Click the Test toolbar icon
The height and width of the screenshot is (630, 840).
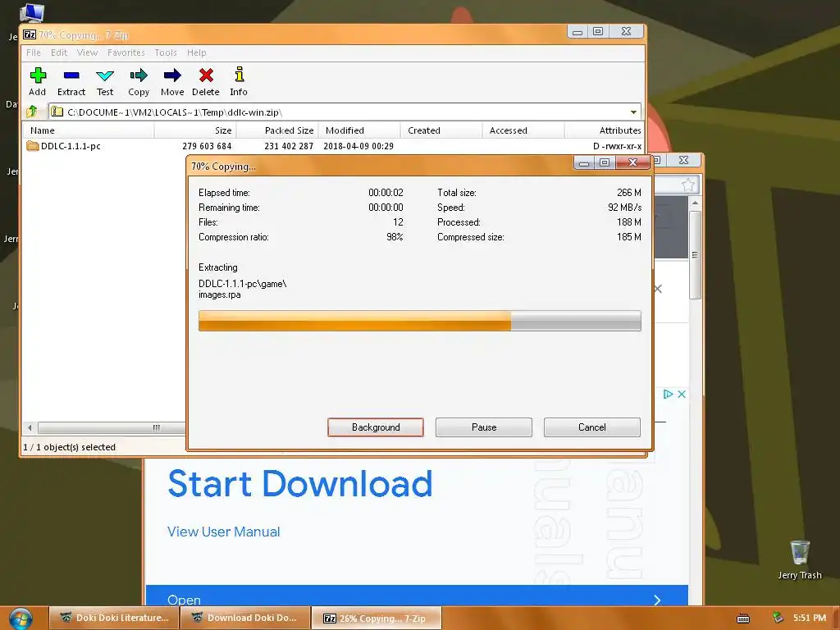tap(104, 75)
